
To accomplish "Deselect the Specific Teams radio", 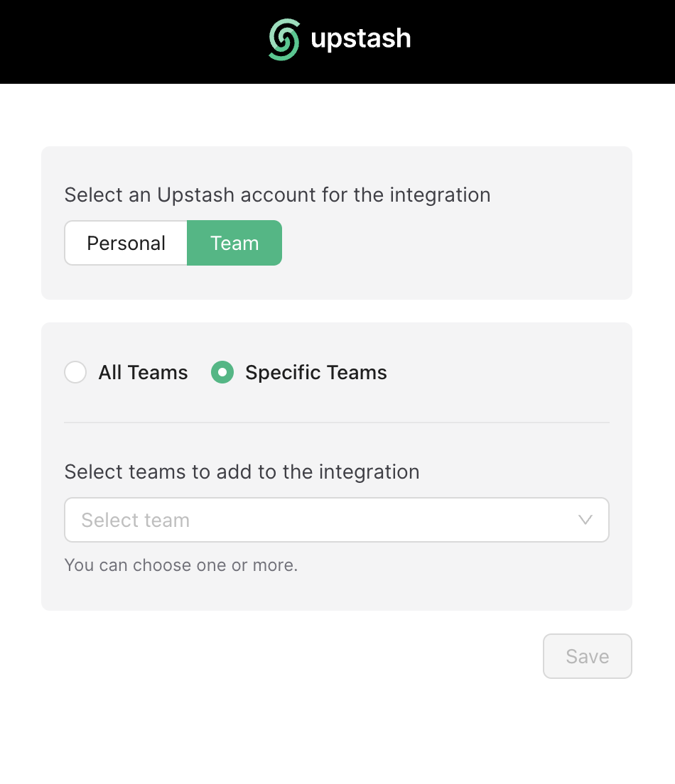I will 222,372.
